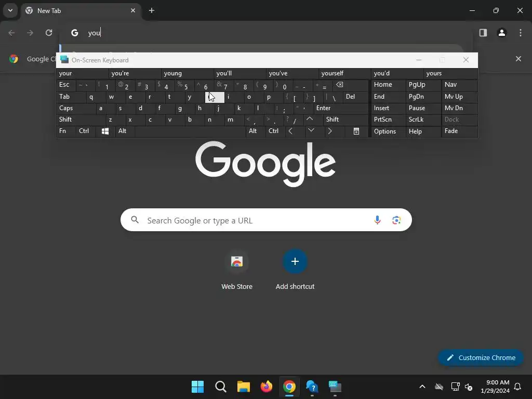
Task: Toggle the ScrLk key
Action: (x=423, y=119)
